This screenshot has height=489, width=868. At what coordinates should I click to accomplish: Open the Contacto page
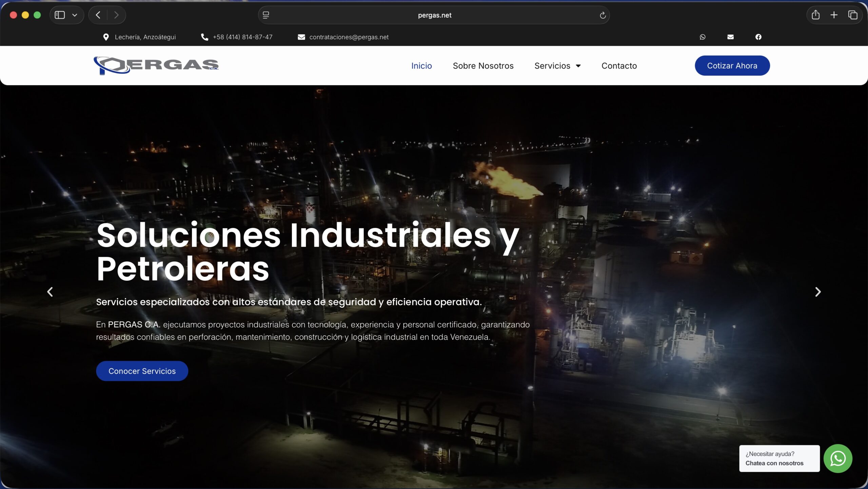[x=619, y=66]
